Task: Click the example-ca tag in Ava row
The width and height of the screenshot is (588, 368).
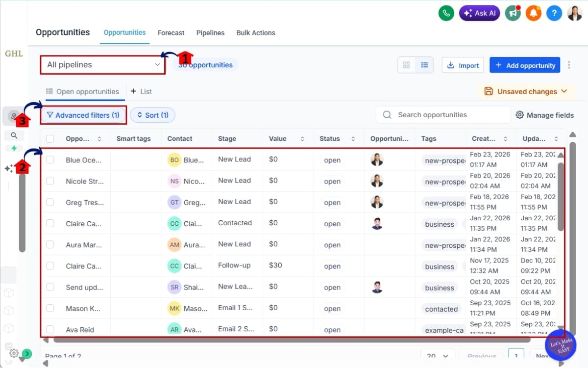Action: 444,330
